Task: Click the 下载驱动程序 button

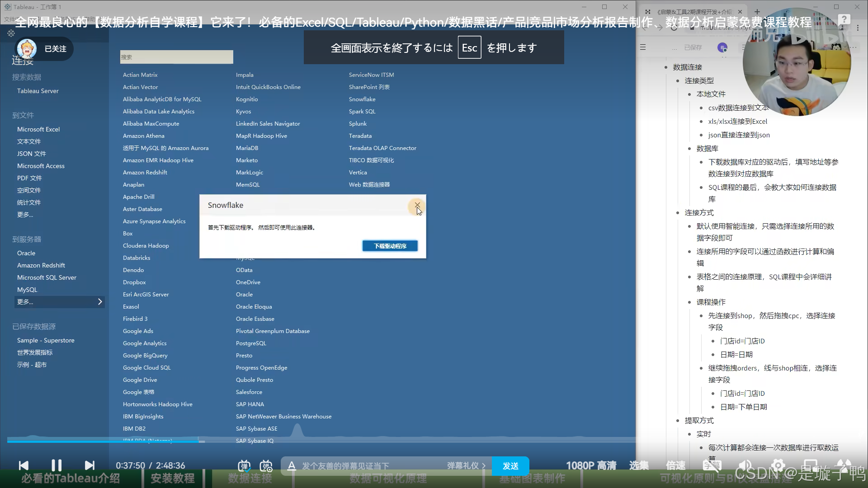Action: tap(390, 246)
